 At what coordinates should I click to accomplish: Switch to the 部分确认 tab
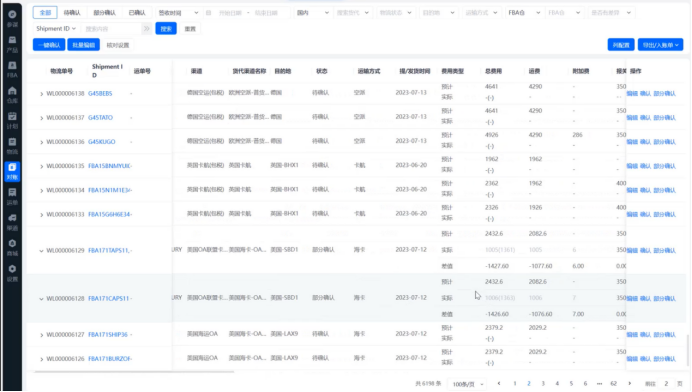pyautogui.click(x=105, y=13)
